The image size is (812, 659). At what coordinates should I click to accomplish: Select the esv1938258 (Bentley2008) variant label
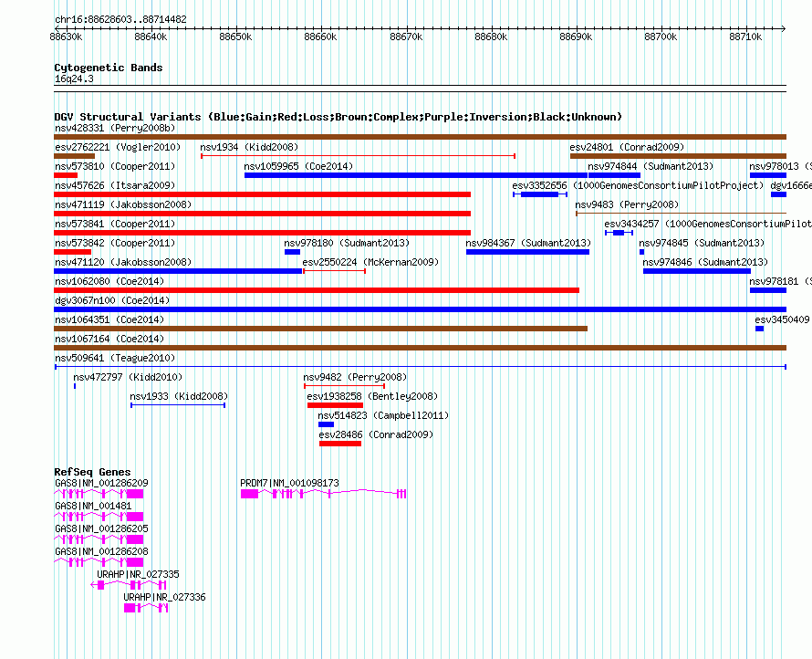pos(372,396)
